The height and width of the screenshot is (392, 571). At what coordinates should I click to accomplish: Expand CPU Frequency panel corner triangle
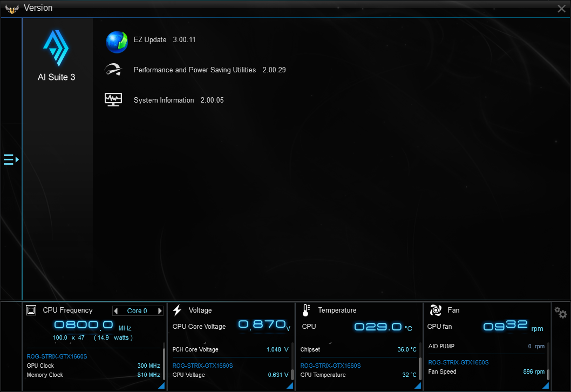[x=162, y=386]
